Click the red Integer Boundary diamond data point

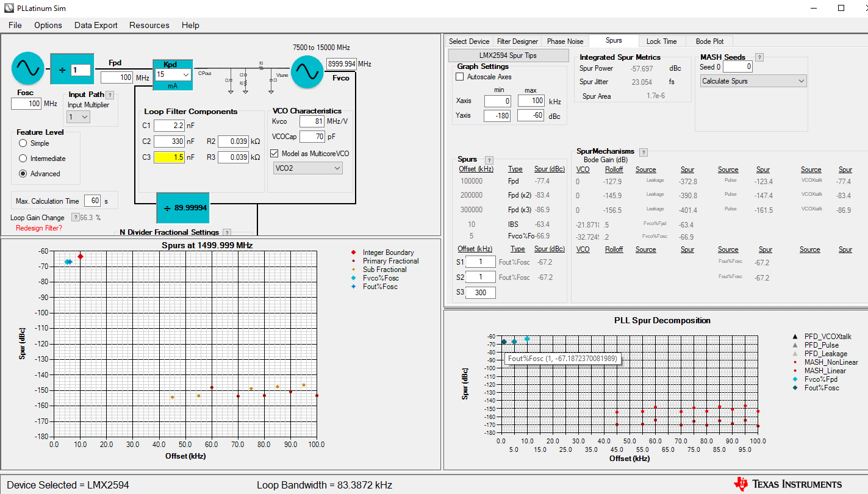tap(81, 256)
